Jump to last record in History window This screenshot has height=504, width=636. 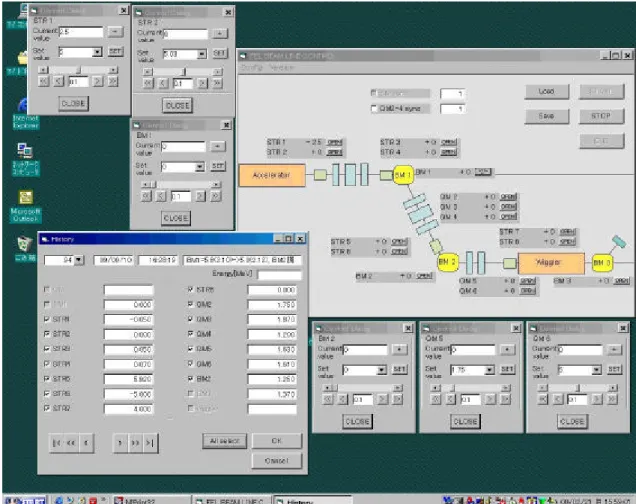click(150, 442)
